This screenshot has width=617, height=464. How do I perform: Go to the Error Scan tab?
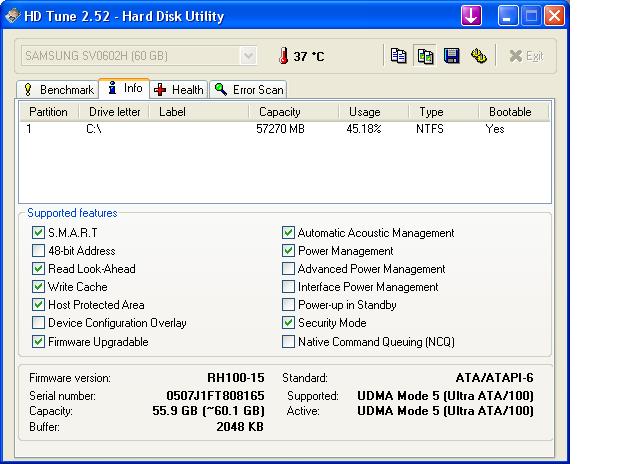(248, 90)
